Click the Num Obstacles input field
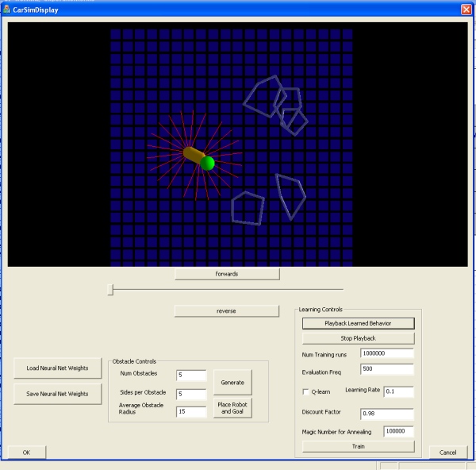The height and width of the screenshot is (470, 476). pyautogui.click(x=191, y=376)
